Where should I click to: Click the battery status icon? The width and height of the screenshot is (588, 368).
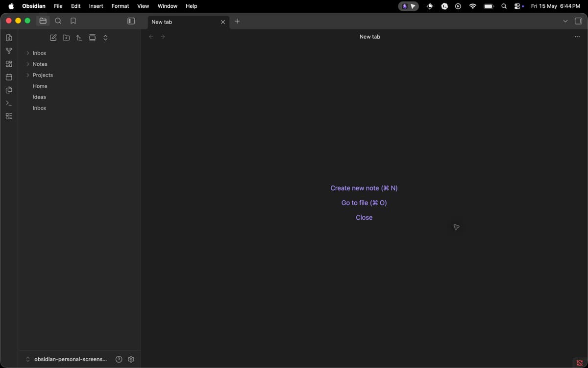[x=489, y=6]
